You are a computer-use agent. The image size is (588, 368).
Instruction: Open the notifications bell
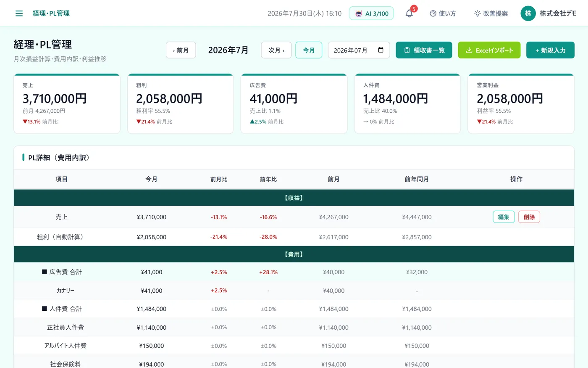(x=409, y=13)
